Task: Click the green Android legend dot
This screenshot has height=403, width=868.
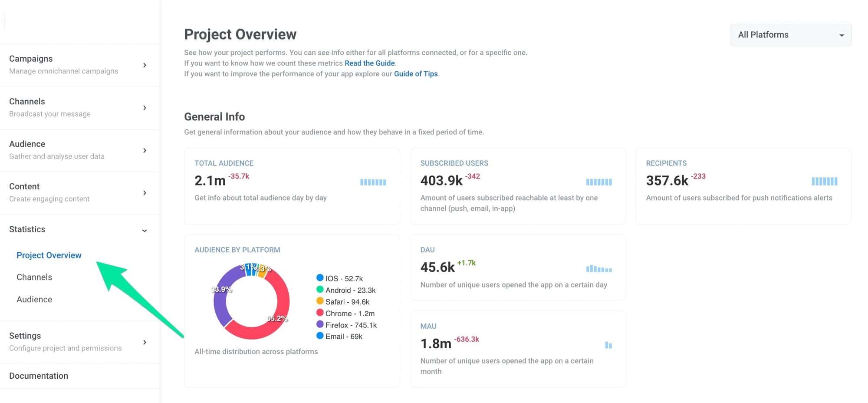Action: click(320, 290)
